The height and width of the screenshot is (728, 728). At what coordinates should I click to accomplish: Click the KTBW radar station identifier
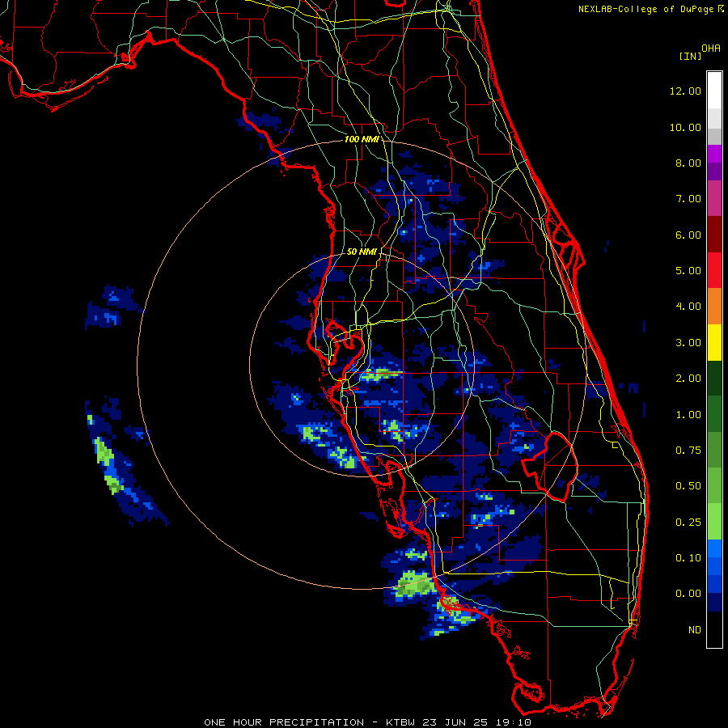click(400, 722)
